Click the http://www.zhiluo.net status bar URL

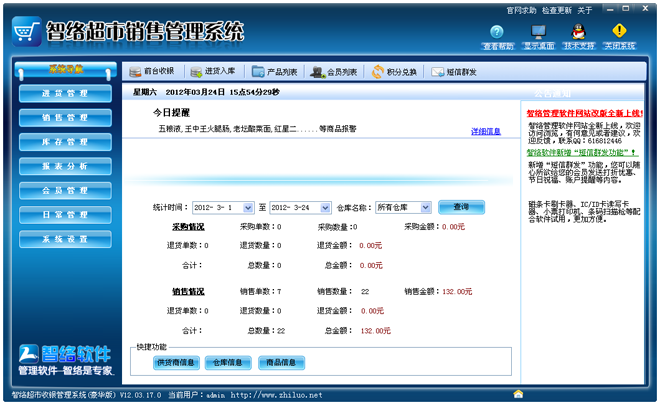pyautogui.click(x=277, y=395)
